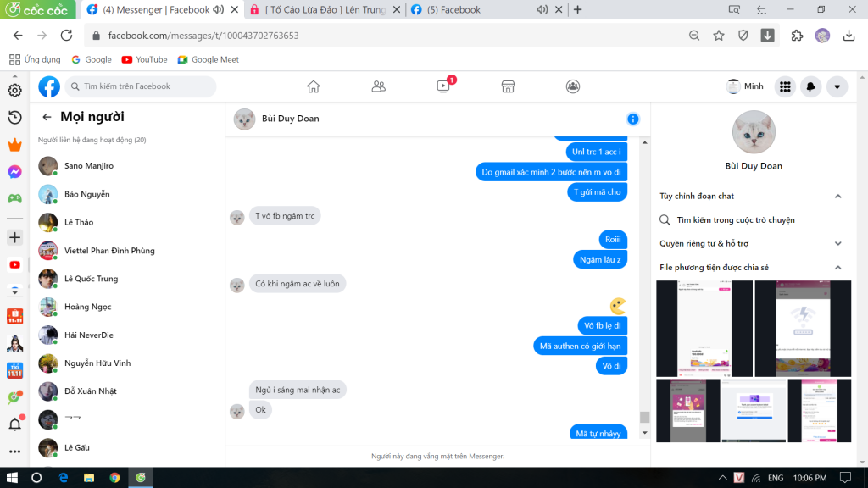Click the Friends icon in top navigation
Screen dimensions: 868x488
(x=379, y=86)
